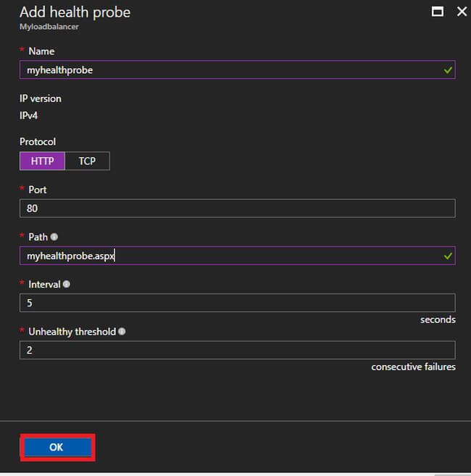
Task: Click the Unhealthy threshold input showing 2
Action: [x=237, y=350]
